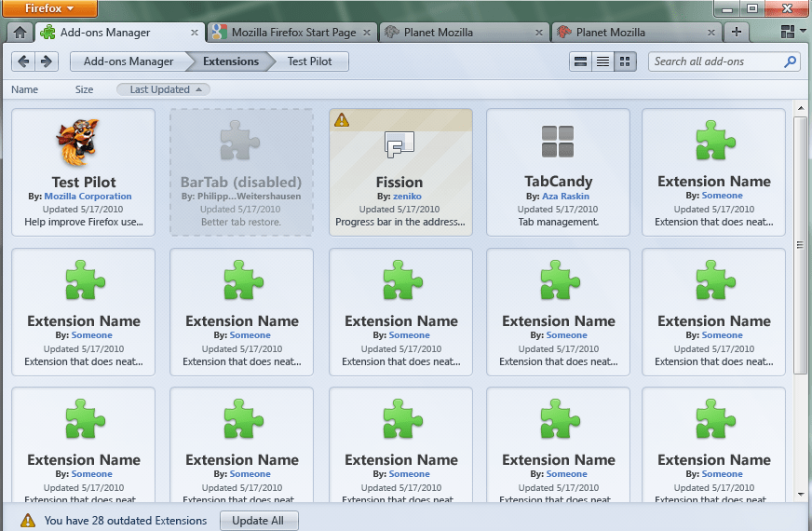Click the Update All button
The width and height of the screenshot is (812, 531).
(x=258, y=521)
